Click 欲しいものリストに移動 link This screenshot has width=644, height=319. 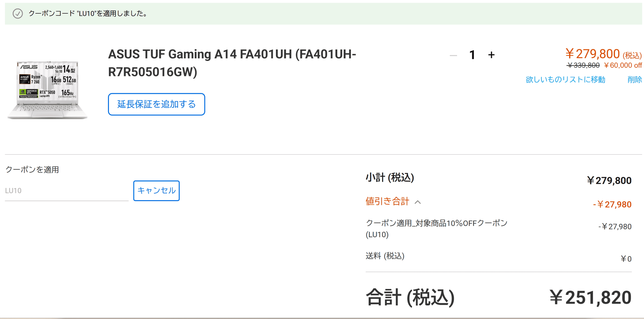click(565, 80)
